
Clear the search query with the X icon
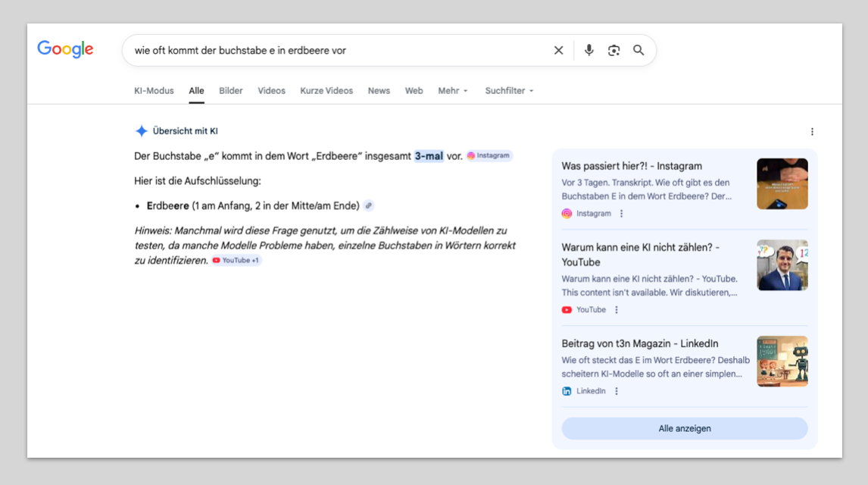(558, 50)
